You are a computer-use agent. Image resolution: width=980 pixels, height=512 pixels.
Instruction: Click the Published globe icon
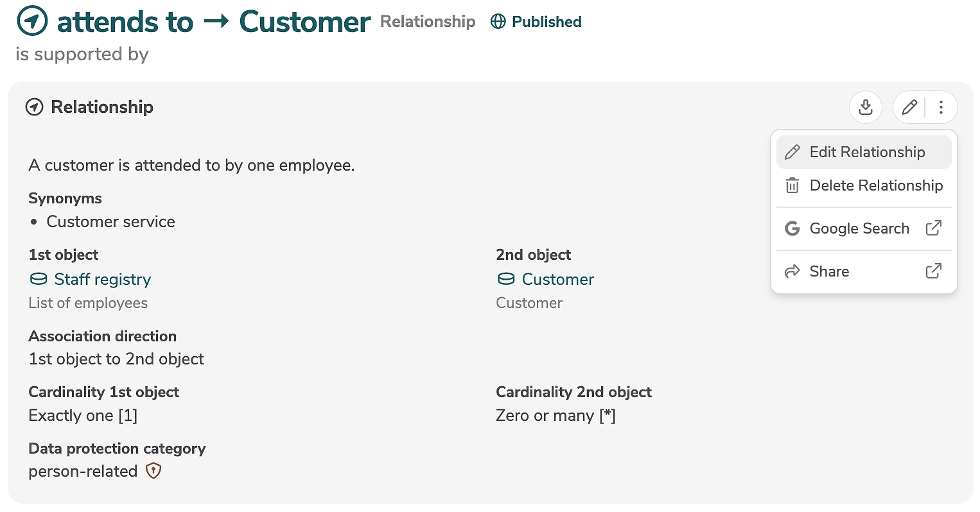(498, 22)
